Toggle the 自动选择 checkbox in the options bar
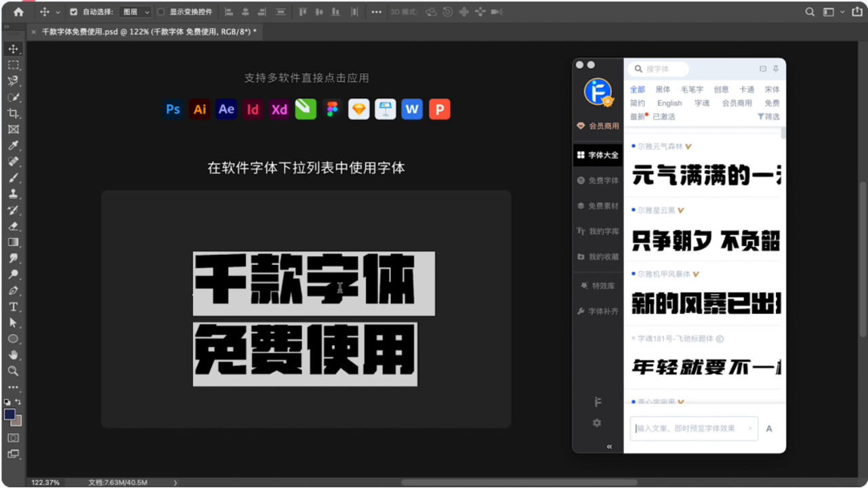Image resolution: width=868 pixels, height=488 pixels. pos(74,12)
